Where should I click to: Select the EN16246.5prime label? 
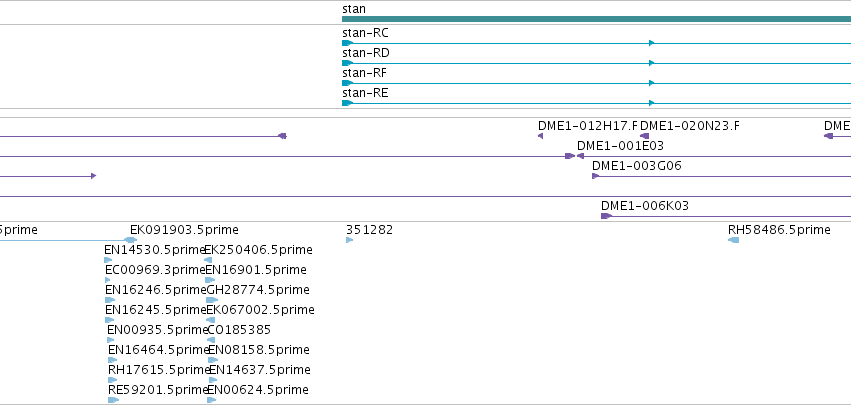coord(155,290)
